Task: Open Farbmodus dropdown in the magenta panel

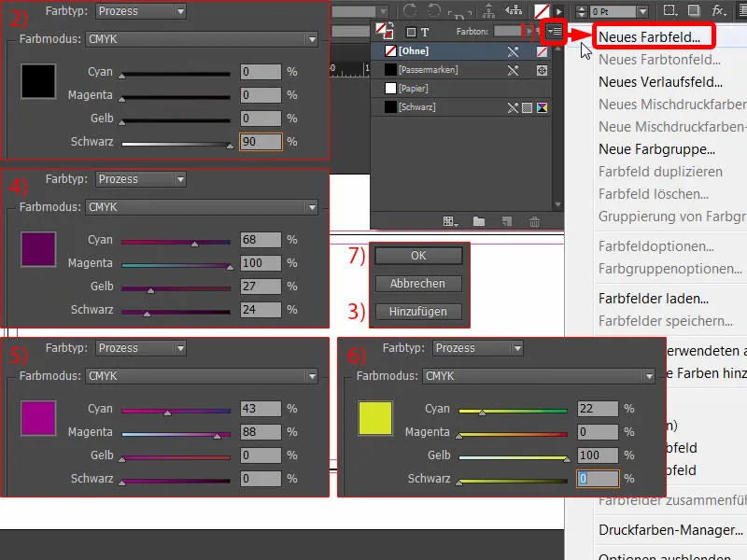Action: click(x=202, y=376)
